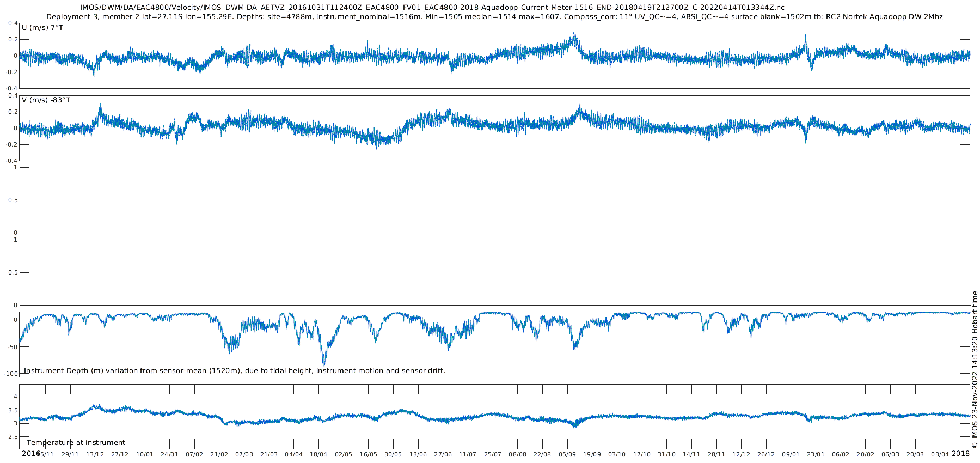Viewport: 980px width, 463px height.
Task: Click the '05/09' date tick label
Action: pyautogui.click(x=567, y=454)
